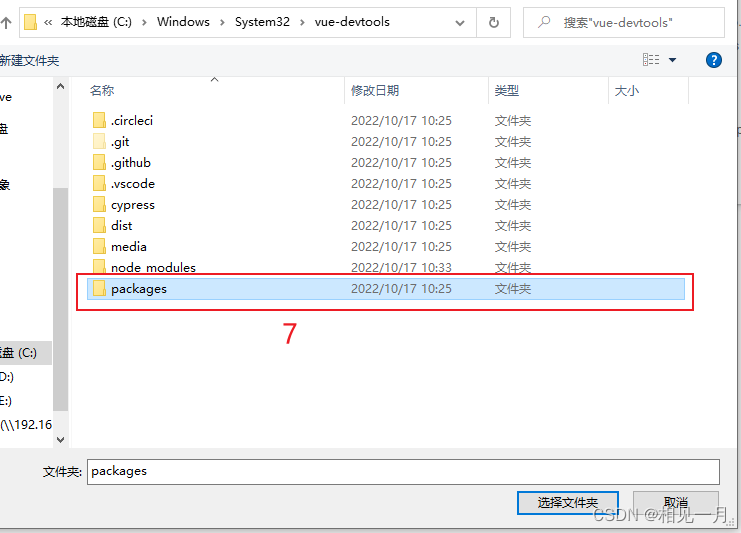741x533 pixels.
Task: Sort by 修改日期 column header
Action: tap(375, 90)
